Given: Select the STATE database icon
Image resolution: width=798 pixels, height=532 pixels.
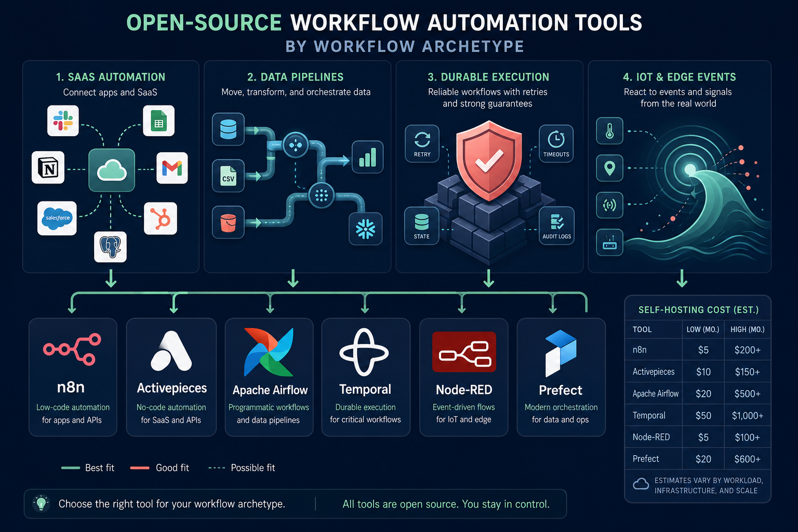Looking at the screenshot, I should (421, 225).
